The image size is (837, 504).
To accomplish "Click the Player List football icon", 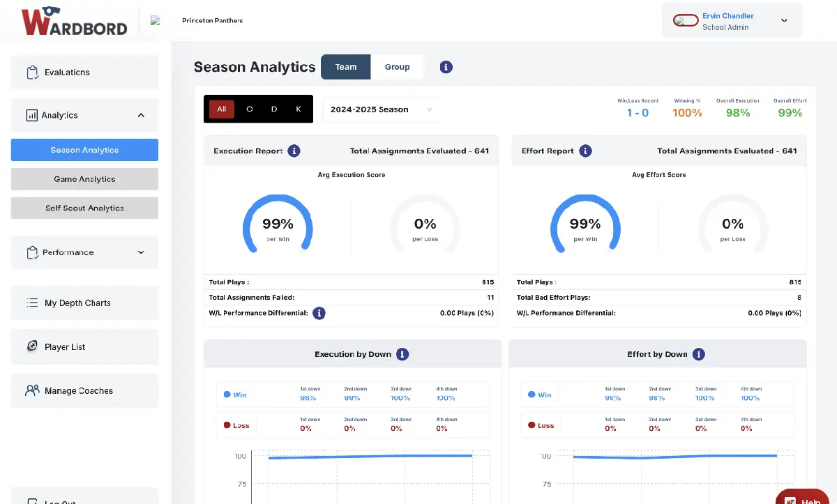I will coord(31,346).
